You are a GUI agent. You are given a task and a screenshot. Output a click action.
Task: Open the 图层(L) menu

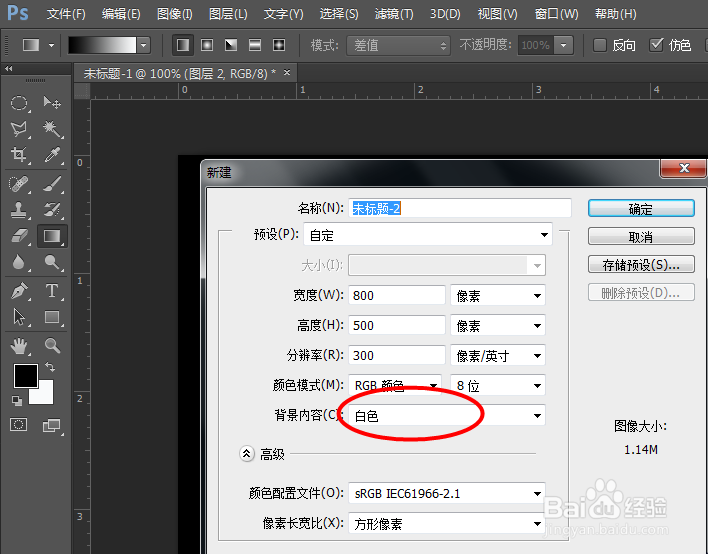(x=228, y=14)
